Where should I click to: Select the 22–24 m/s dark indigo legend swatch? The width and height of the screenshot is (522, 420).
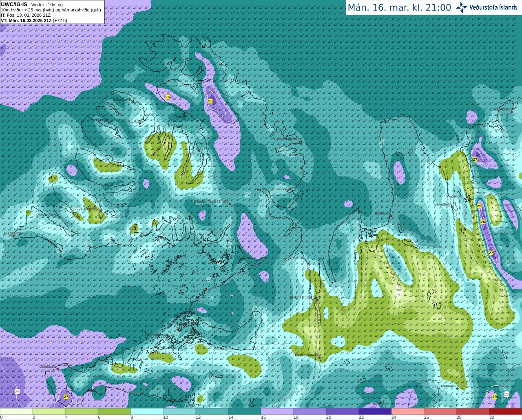pyautogui.click(x=375, y=411)
